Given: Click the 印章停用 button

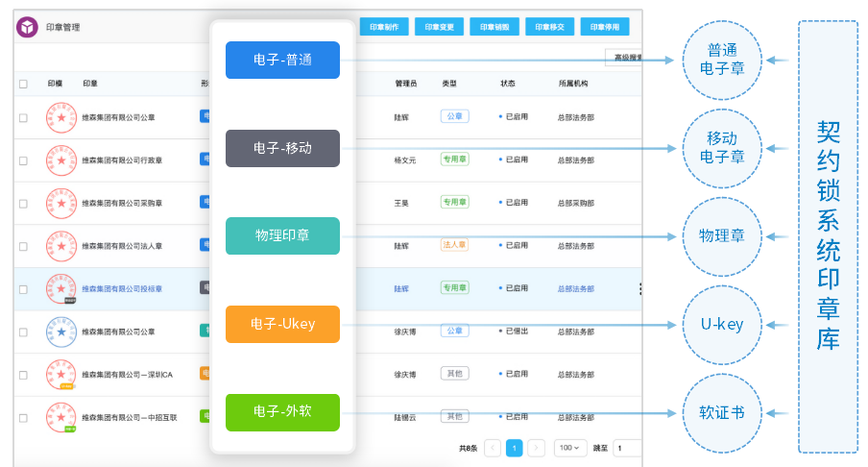Looking at the screenshot, I should 605,27.
